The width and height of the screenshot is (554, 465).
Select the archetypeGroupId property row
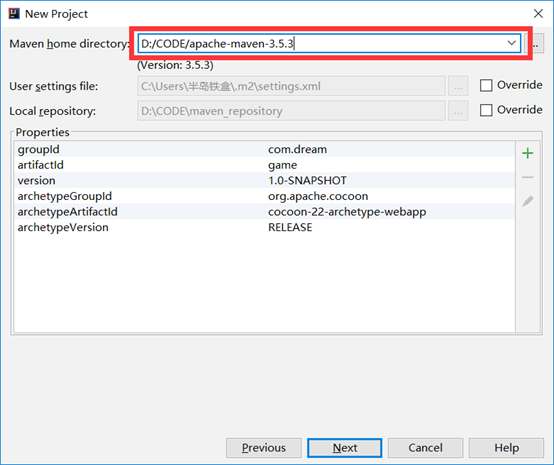(x=264, y=196)
